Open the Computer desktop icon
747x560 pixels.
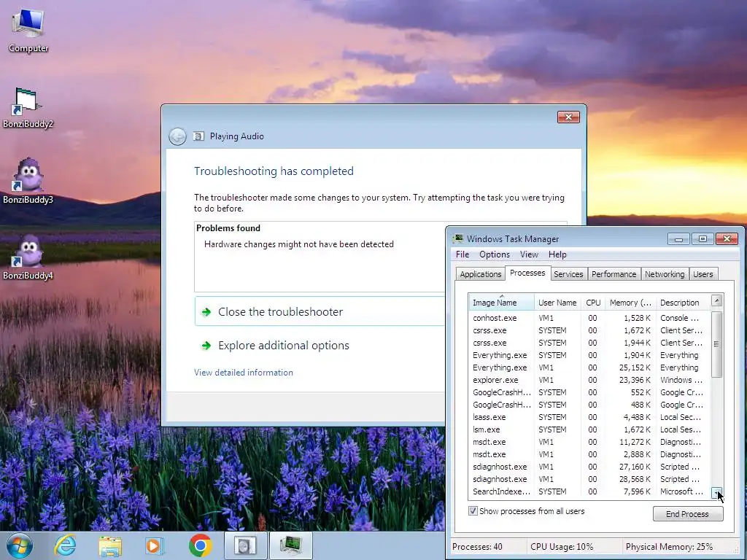(x=28, y=30)
